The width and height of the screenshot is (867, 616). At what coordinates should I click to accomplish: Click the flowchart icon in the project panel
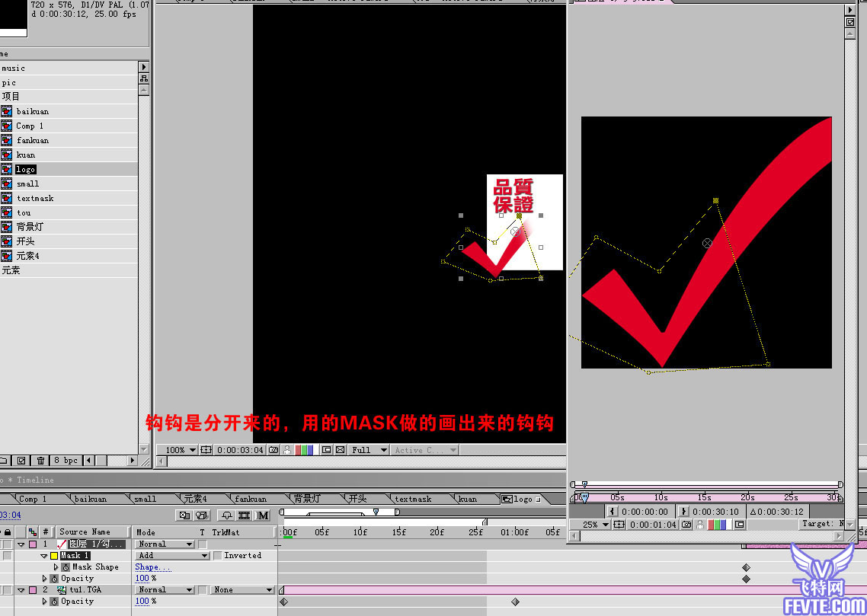click(144, 78)
